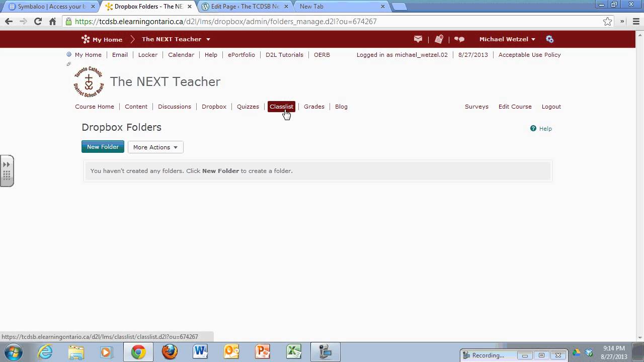This screenshot has width=644, height=362.
Task: Bookmark this page with the star icon
Action: point(608,22)
